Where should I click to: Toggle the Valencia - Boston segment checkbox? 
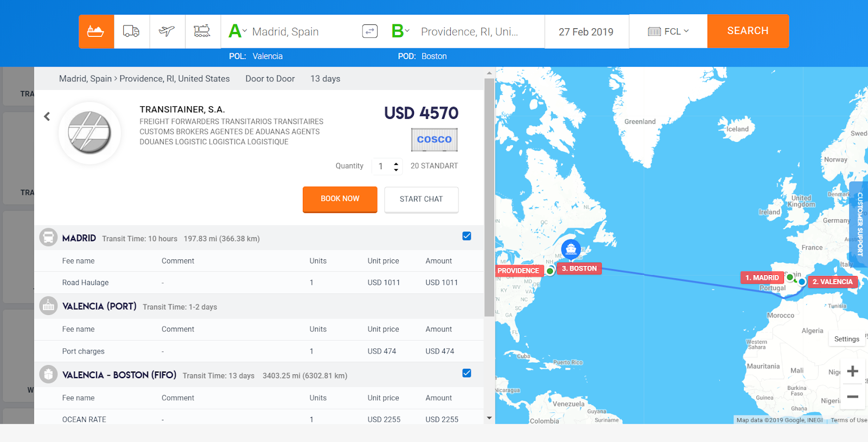coord(467,373)
